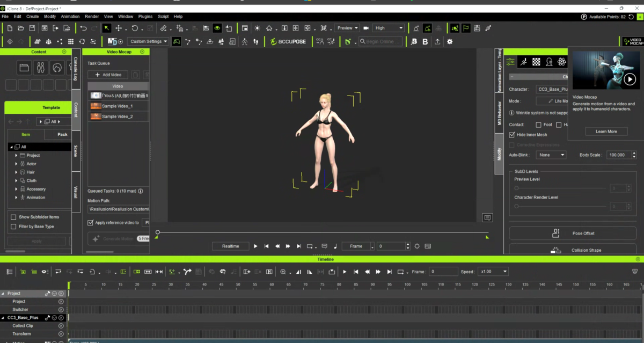Click the timeline zoom magnifier icon
This screenshot has width=644, height=343.
283,272
